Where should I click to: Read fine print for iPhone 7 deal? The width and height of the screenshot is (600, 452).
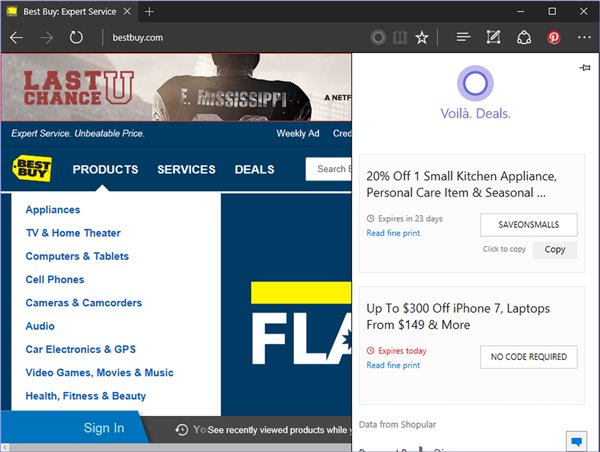coord(393,365)
